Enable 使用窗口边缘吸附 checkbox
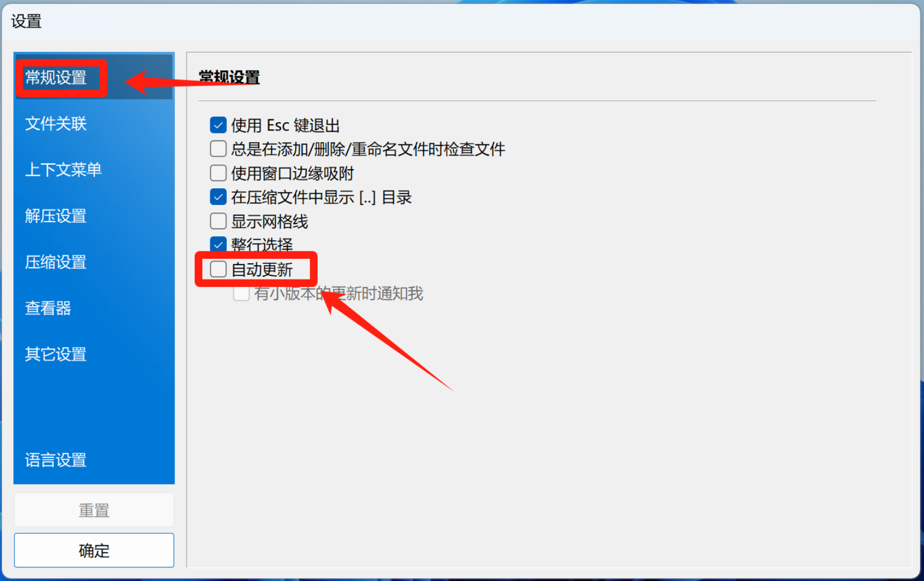924x581 pixels. 218,173
